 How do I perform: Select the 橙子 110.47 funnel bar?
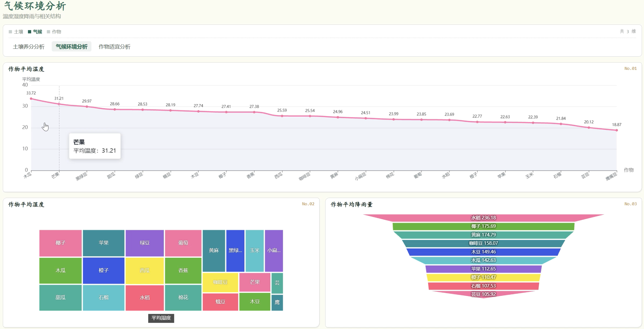point(483,277)
